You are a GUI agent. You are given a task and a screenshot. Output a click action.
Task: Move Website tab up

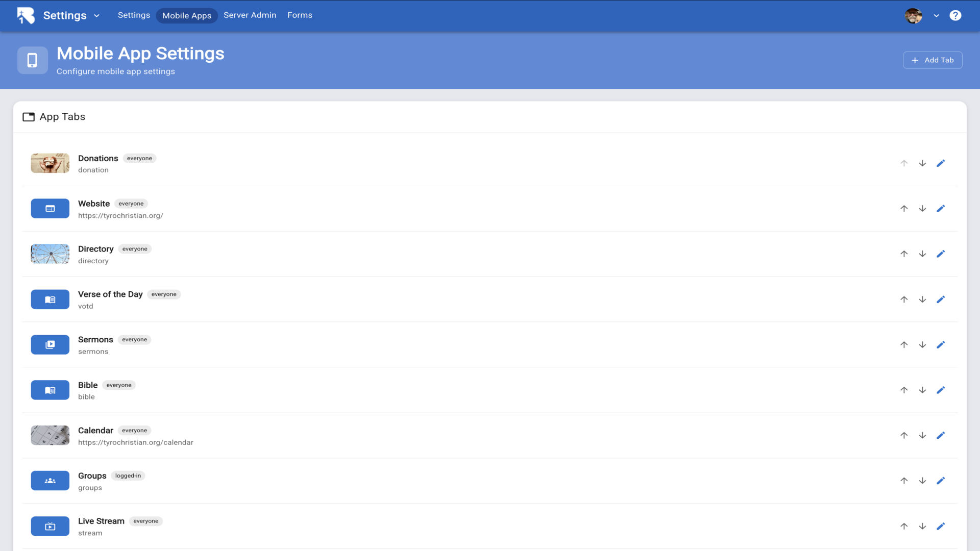point(904,209)
